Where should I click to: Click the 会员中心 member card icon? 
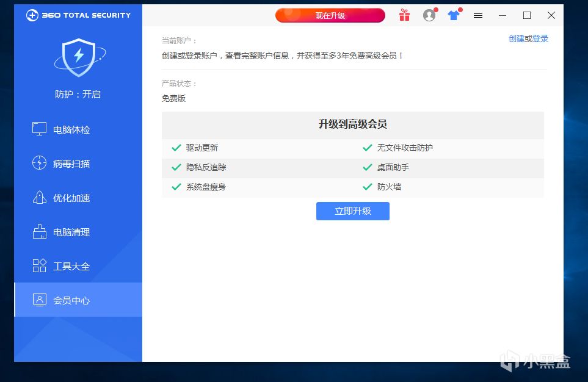[39, 300]
